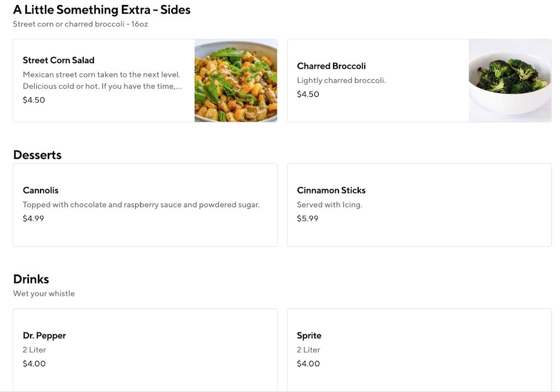
Task: Click the "Lightly charred broccoli" description
Action: tap(341, 80)
